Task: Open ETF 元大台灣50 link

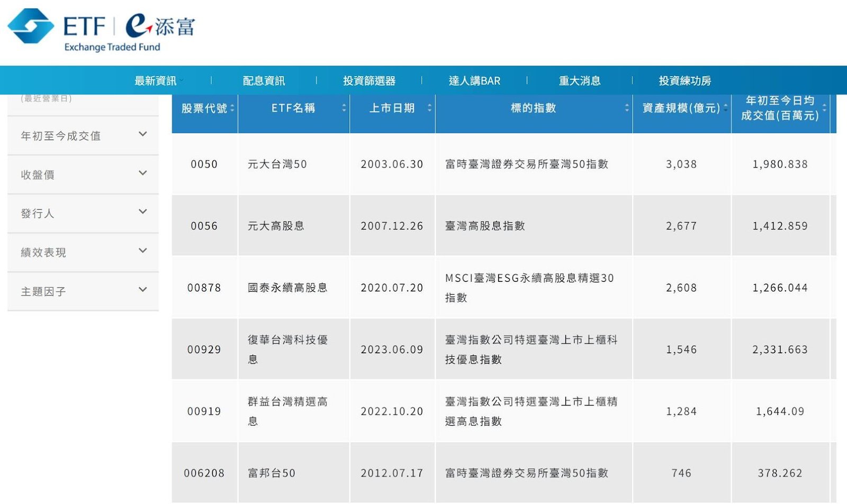Action: point(277,164)
